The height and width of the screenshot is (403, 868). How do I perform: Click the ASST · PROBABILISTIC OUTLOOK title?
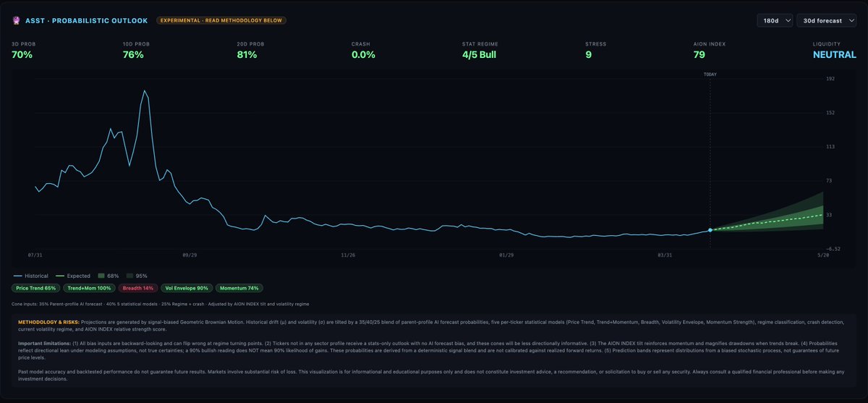[x=85, y=20]
